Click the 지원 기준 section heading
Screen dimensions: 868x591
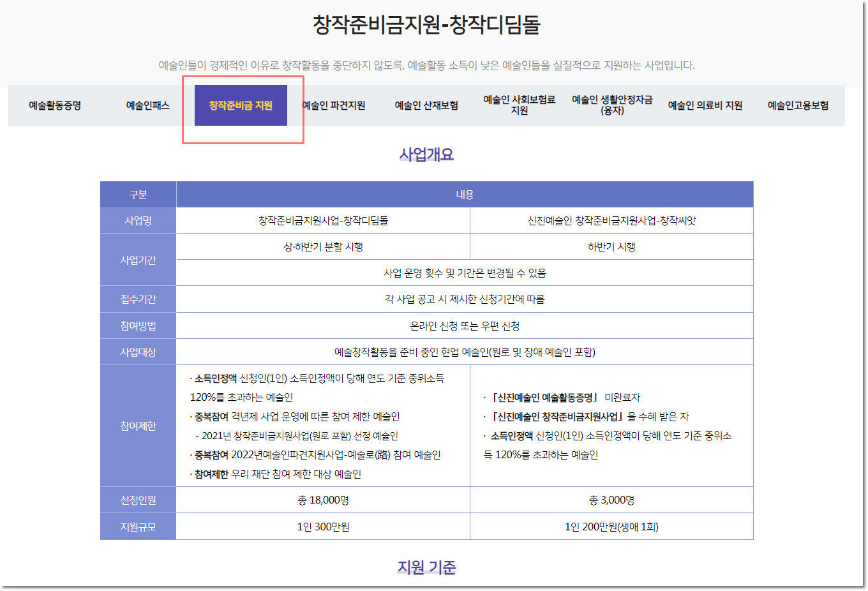pos(426,567)
